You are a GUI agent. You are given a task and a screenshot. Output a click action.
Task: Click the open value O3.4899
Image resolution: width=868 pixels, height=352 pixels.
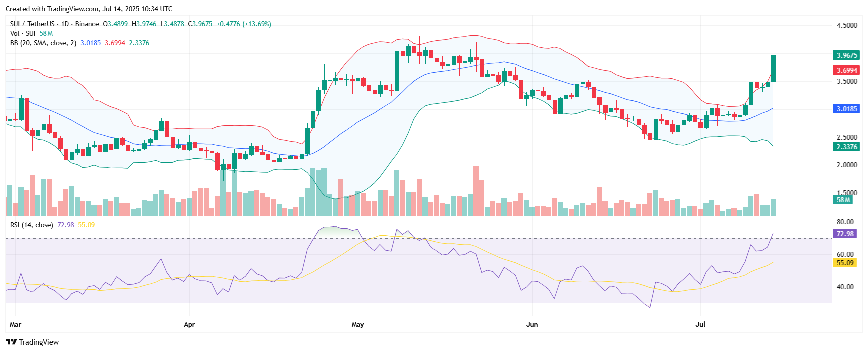115,24
